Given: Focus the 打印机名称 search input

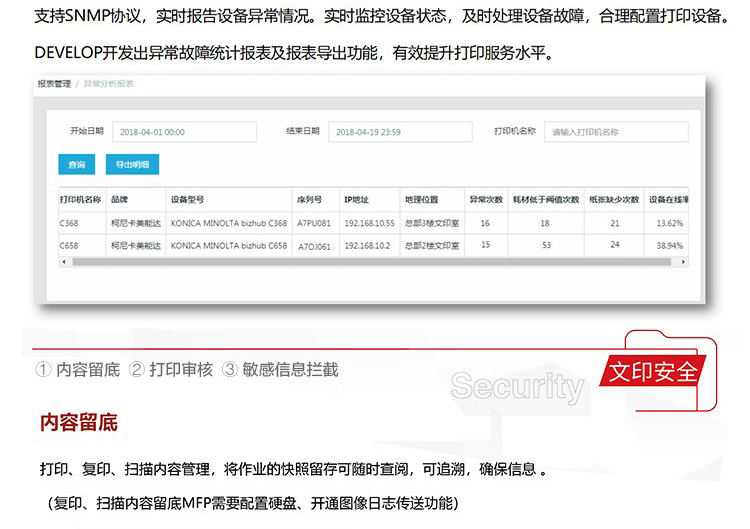Looking at the screenshot, I should pyautogui.click(x=616, y=132).
